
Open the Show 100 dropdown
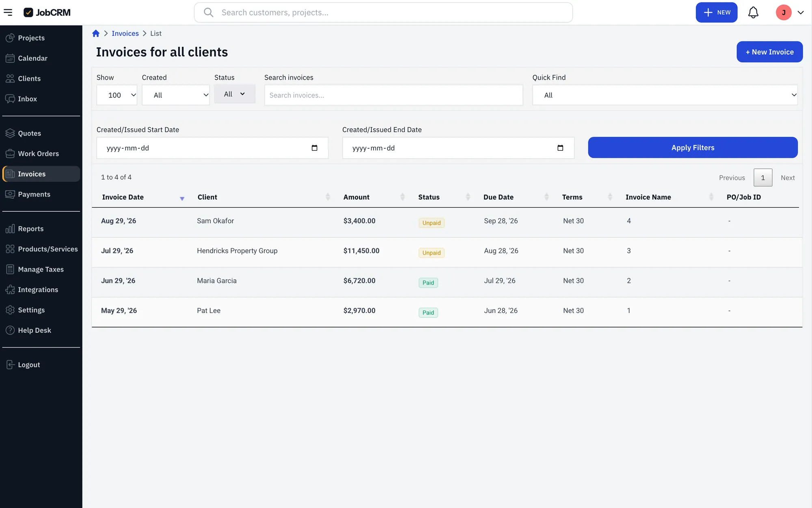(x=117, y=95)
